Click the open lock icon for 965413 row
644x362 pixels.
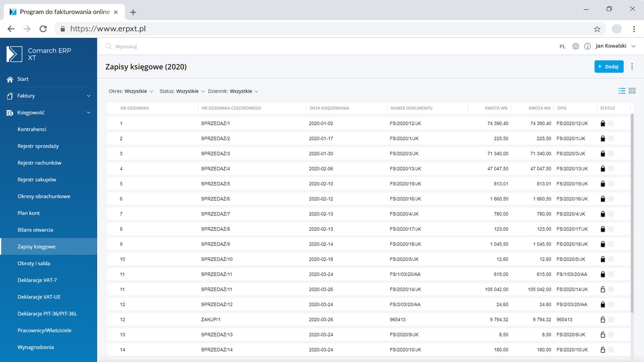[x=603, y=319]
